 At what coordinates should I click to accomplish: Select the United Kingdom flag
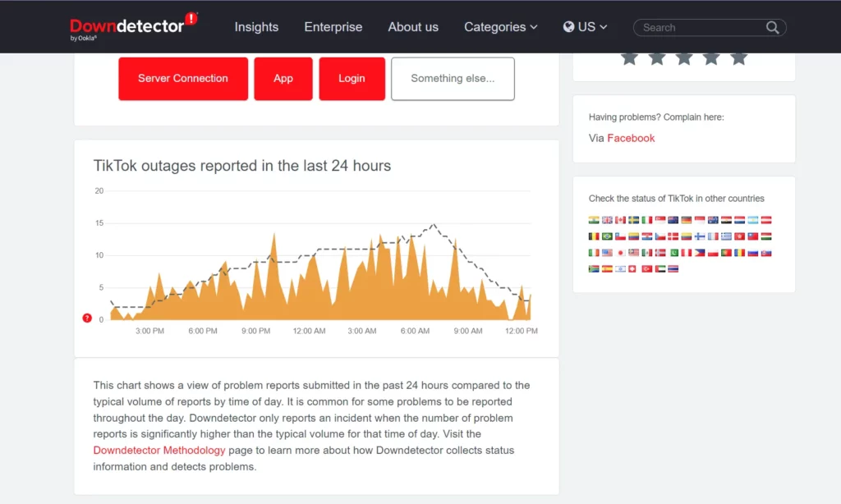607,220
